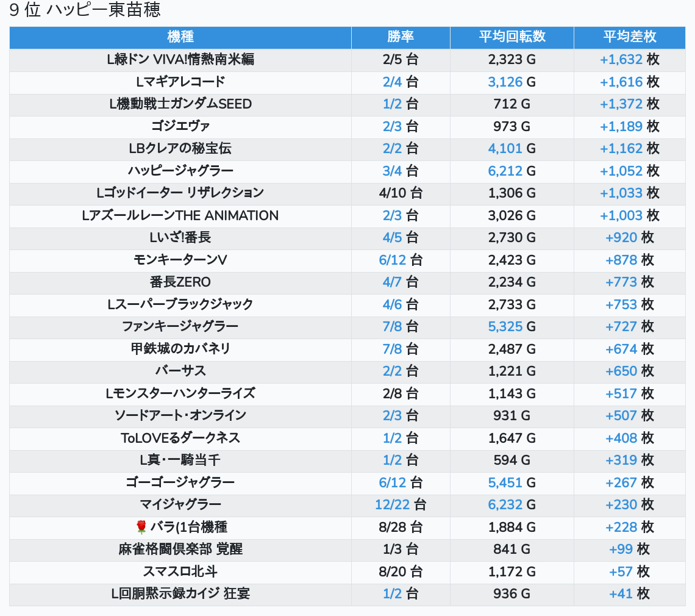This screenshot has height=616, width=695.
Task: Click Lモンスターハンターライズ cell
Action: (x=180, y=393)
